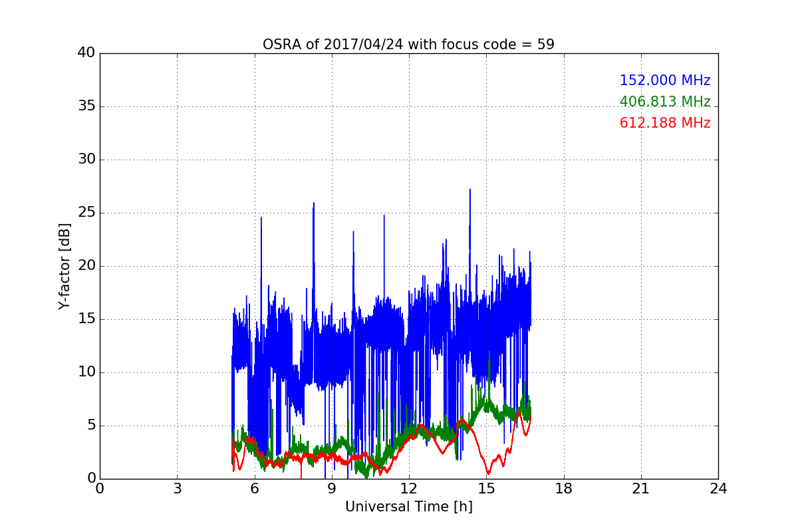Click the y-axis tick label 5
The image size is (798, 532).
[90, 426]
